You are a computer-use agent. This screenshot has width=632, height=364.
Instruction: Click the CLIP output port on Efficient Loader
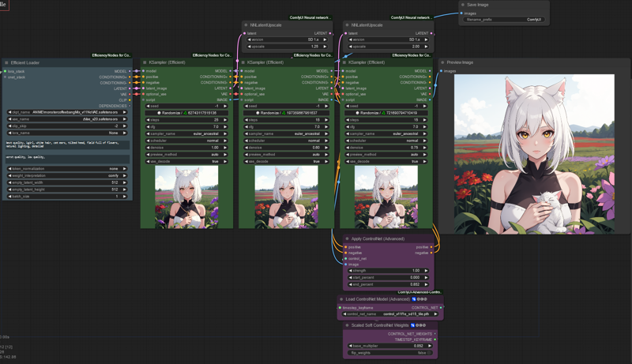coord(130,99)
